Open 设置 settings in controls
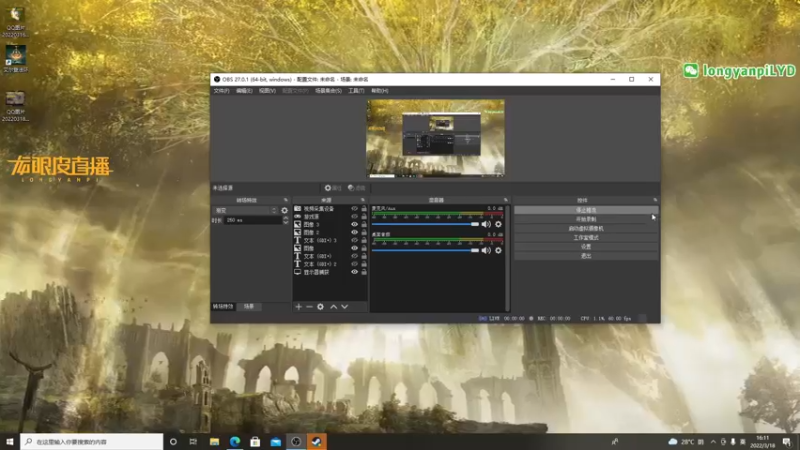Viewport: 800px width, 450px height. pyautogui.click(x=586, y=247)
